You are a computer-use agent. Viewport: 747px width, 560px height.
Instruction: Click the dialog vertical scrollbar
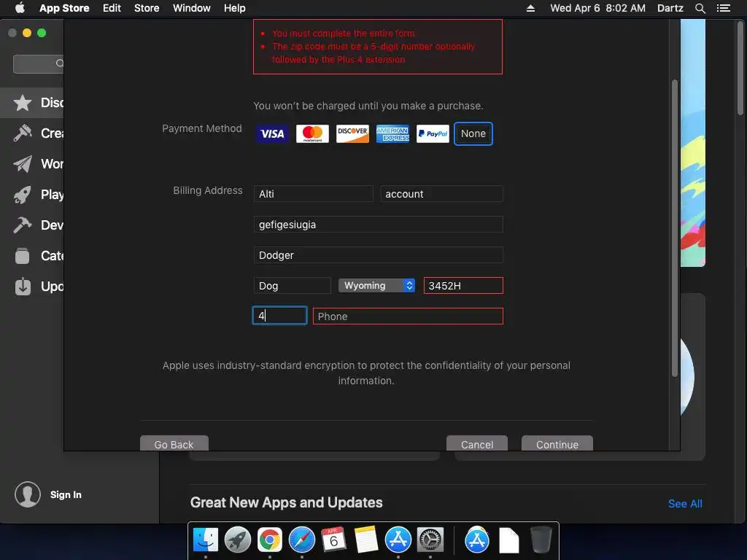click(674, 228)
